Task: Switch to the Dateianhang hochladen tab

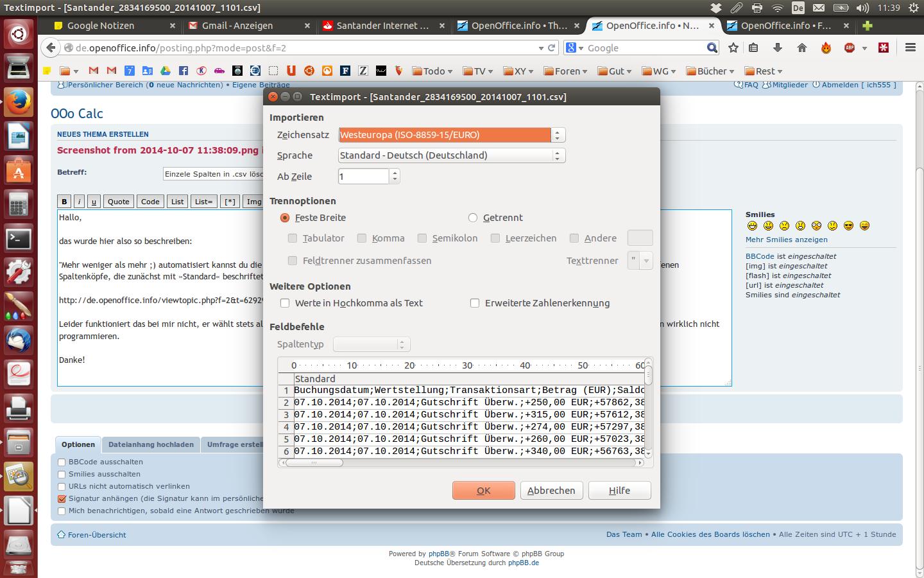Action: tap(152, 444)
